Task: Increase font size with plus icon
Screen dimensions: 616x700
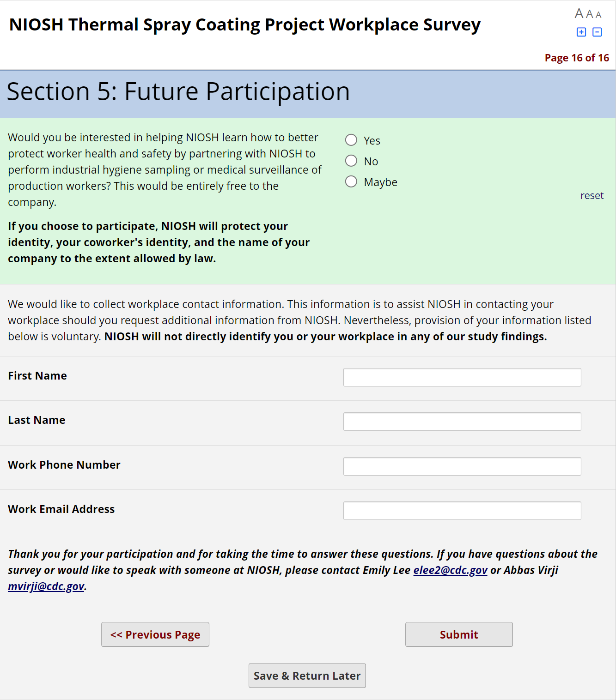Action: coord(581,32)
